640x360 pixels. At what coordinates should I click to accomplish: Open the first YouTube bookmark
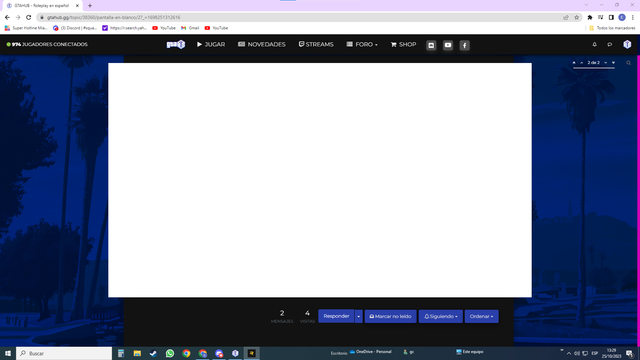[164, 28]
